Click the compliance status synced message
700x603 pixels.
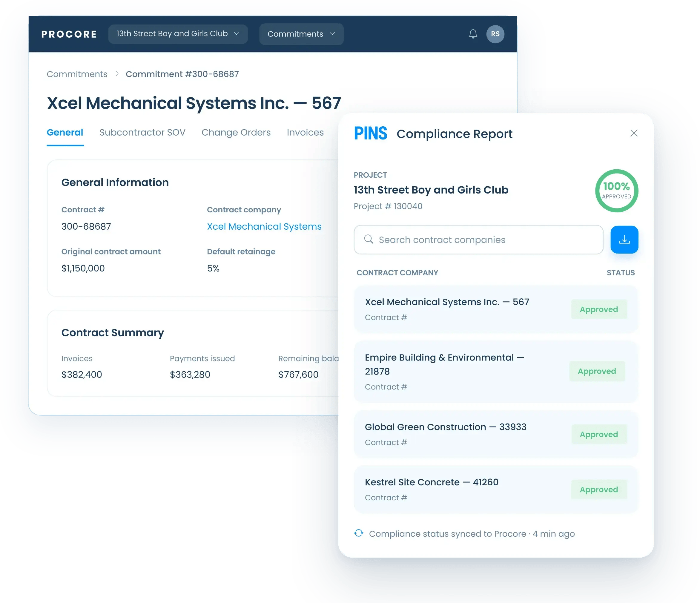472,534
